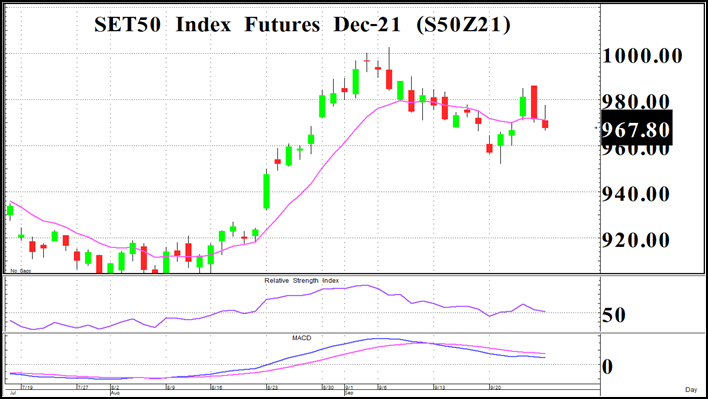Click the MACD 0 level label
Screen dimensions: 708x399
(x=608, y=366)
